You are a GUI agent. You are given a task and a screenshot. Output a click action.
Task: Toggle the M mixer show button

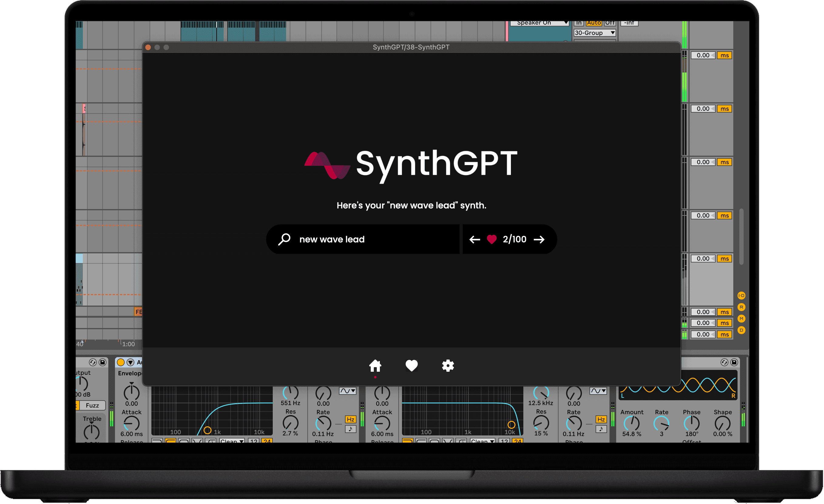(741, 318)
